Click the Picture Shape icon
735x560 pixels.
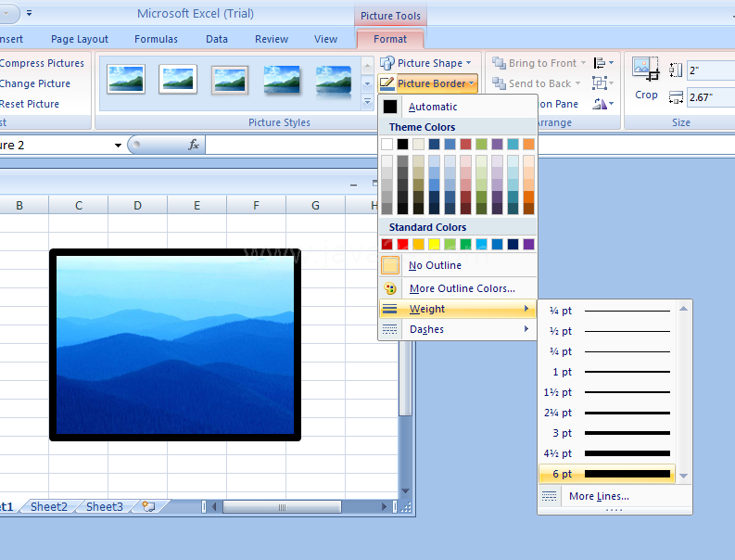point(387,63)
